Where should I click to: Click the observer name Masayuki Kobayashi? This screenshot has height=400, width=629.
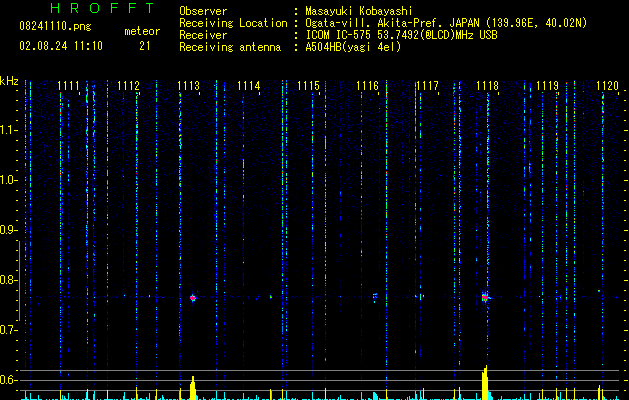[359, 11]
